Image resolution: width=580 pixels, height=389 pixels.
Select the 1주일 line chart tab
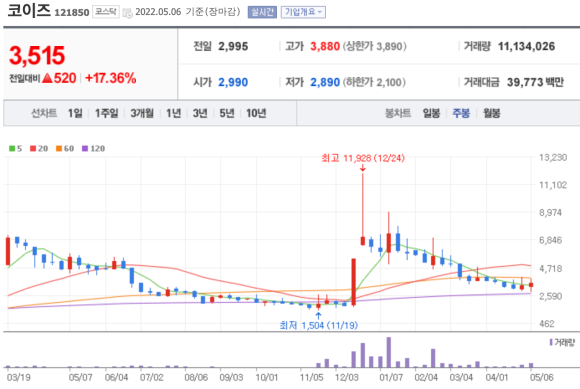tap(107, 113)
